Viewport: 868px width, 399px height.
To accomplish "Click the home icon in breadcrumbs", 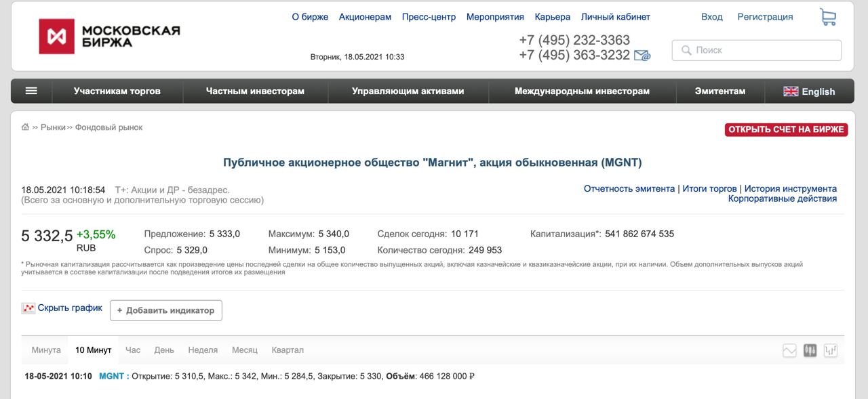I will click(x=25, y=127).
